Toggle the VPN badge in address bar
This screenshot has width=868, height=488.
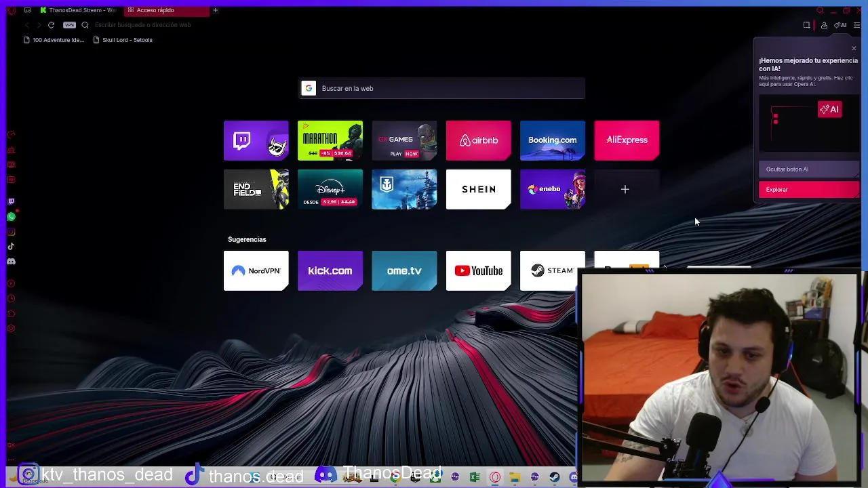pos(69,25)
